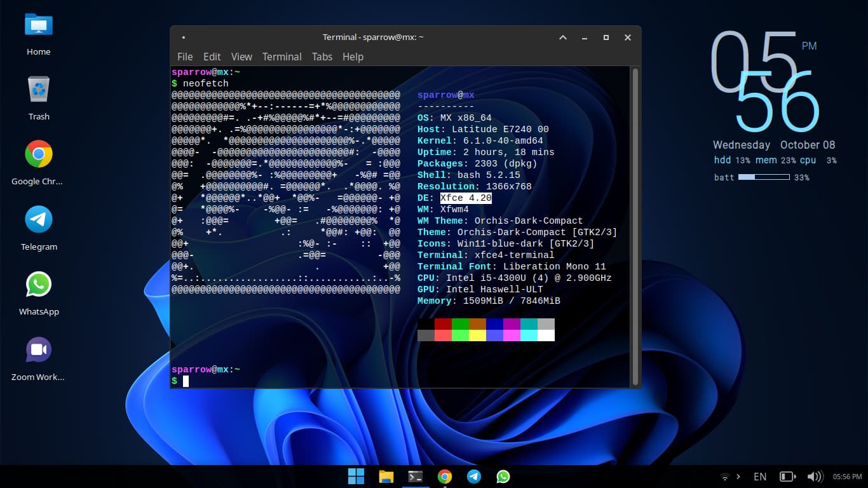Open the Home folder desktop icon

(x=39, y=25)
